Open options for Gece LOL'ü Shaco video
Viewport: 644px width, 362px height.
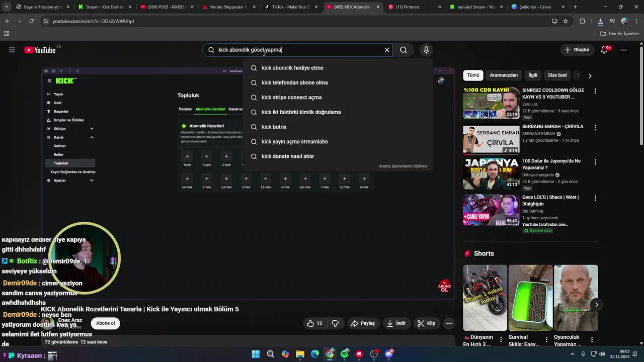pyautogui.click(x=595, y=199)
